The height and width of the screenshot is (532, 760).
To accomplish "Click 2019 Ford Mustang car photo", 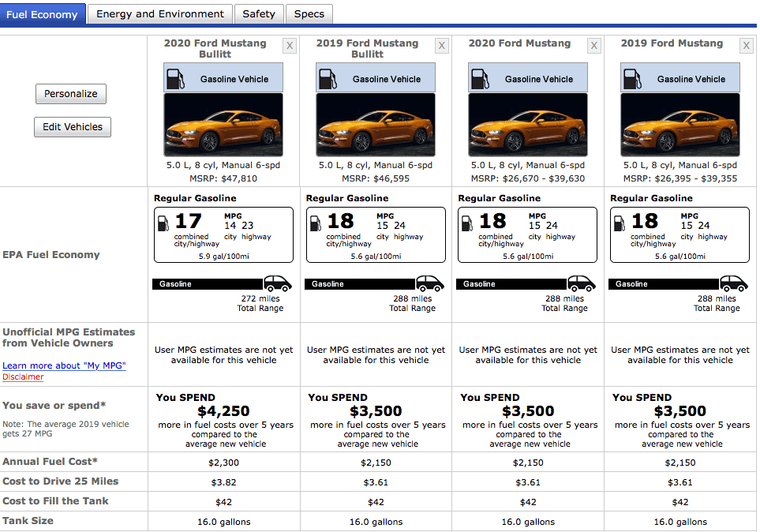I will click(680, 125).
